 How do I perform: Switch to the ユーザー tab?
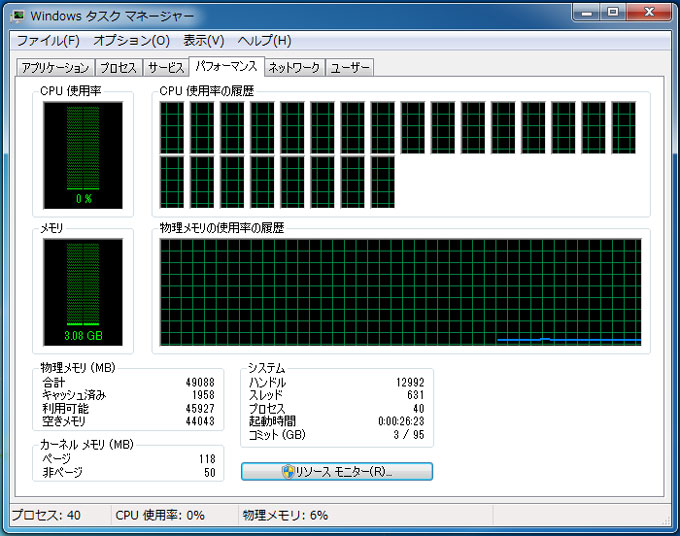point(350,68)
